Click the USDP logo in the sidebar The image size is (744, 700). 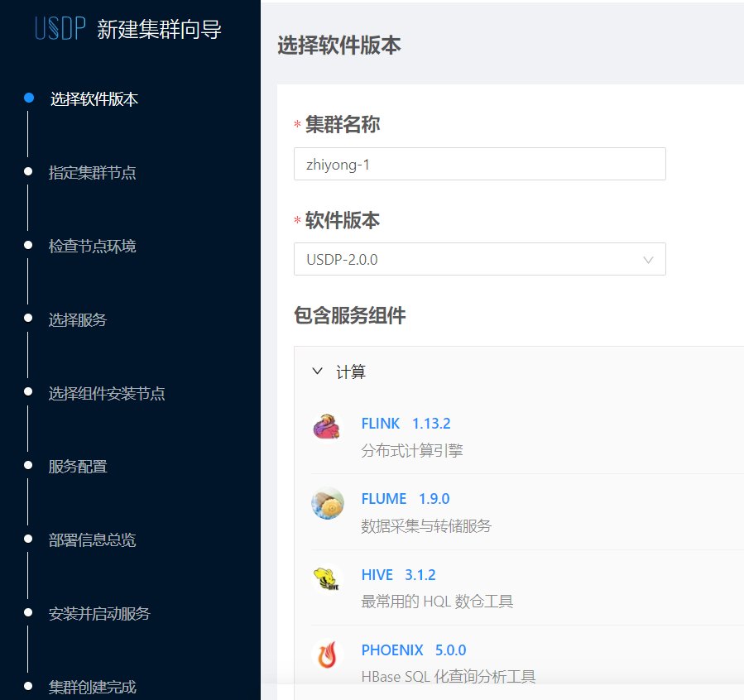point(58,27)
